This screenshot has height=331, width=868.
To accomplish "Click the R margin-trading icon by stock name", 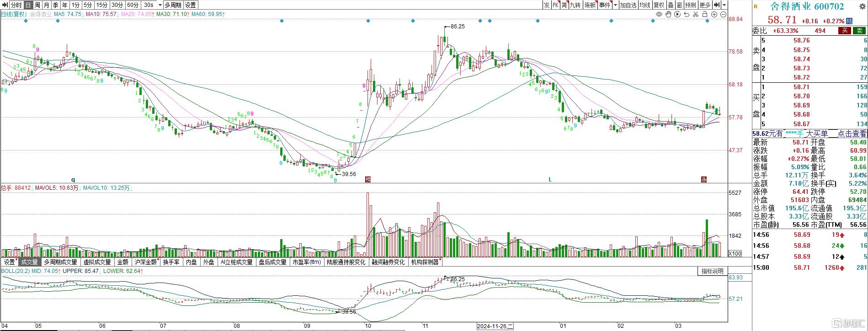I will [756, 6].
